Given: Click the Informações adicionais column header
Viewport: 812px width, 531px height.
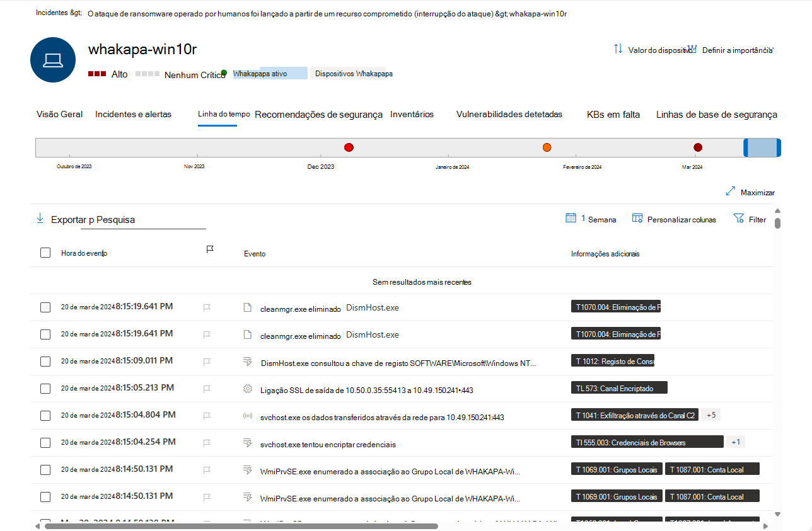Looking at the screenshot, I should [605, 254].
